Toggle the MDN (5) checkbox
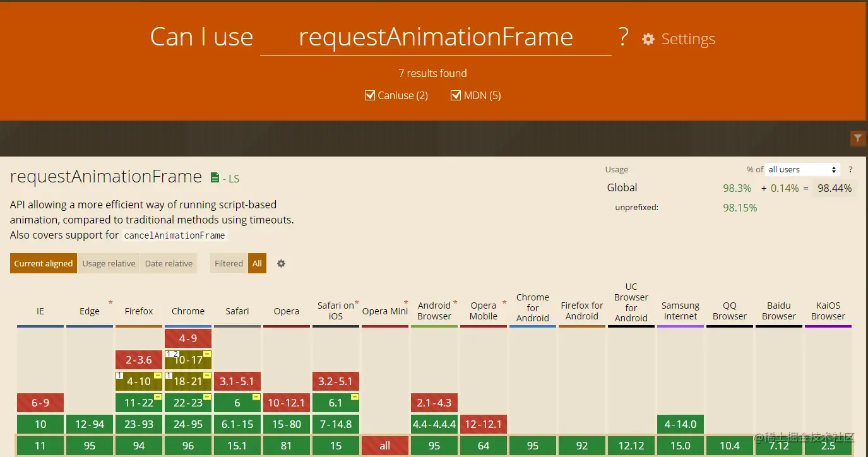The height and width of the screenshot is (457, 868). [x=456, y=95]
